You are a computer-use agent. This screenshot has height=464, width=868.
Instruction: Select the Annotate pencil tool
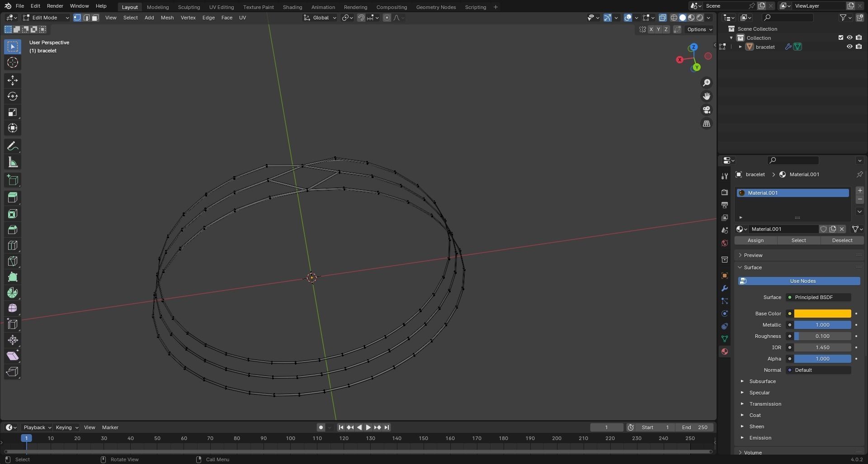tap(12, 146)
